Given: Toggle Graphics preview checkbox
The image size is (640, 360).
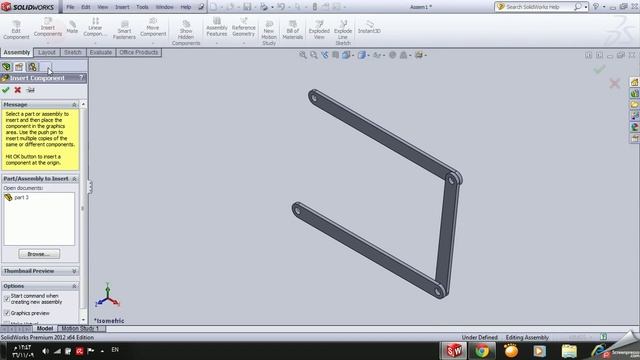Looking at the screenshot, I should tap(7, 313).
